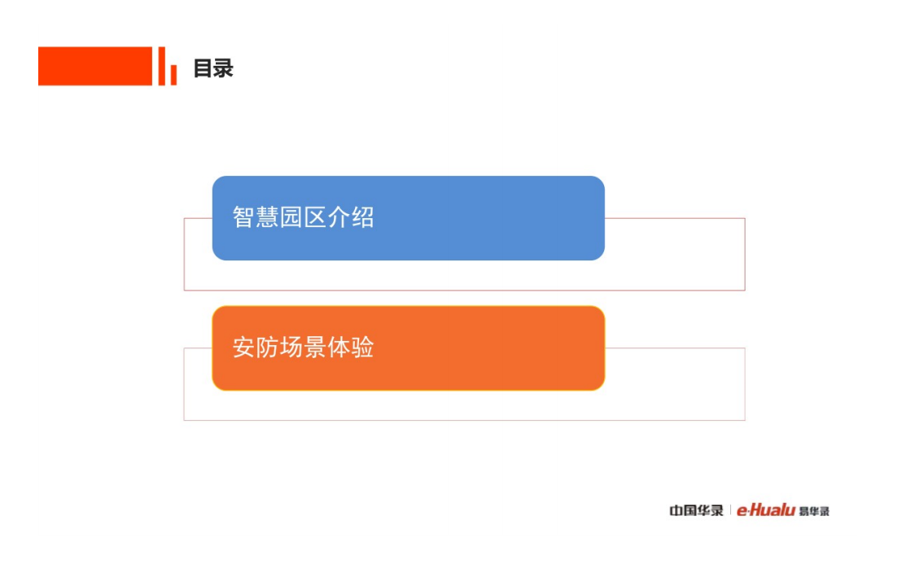
Task: Click the 介绍 characters in the blue box
Action: pyautogui.click(x=351, y=218)
